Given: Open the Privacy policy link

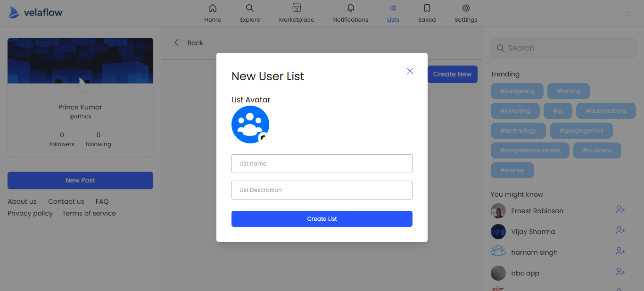Looking at the screenshot, I should (x=30, y=213).
